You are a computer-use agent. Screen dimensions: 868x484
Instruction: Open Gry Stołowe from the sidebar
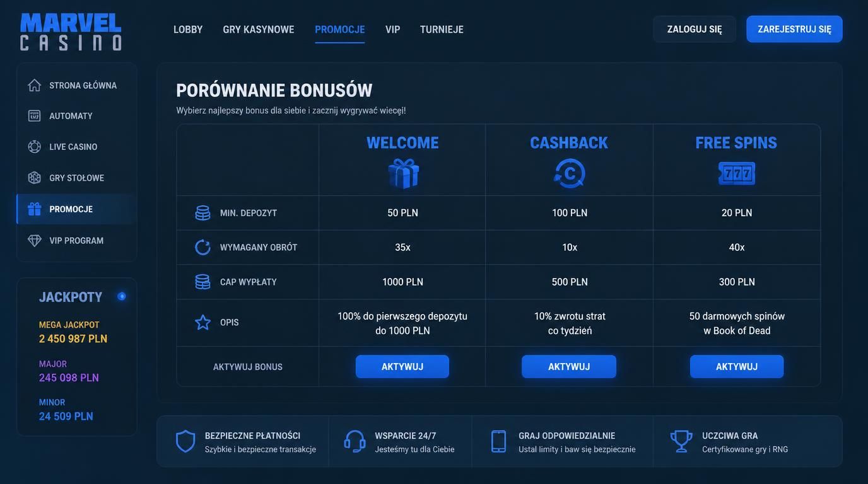coord(76,178)
